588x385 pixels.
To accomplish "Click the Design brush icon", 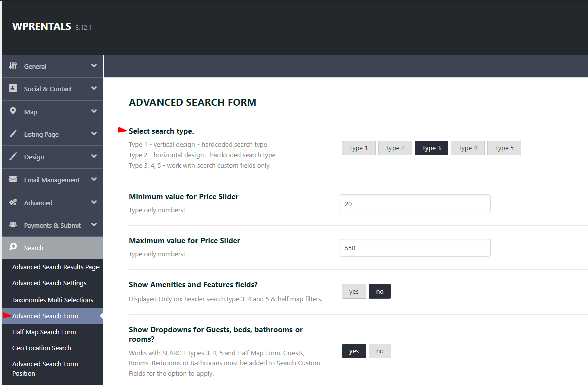I will (14, 157).
